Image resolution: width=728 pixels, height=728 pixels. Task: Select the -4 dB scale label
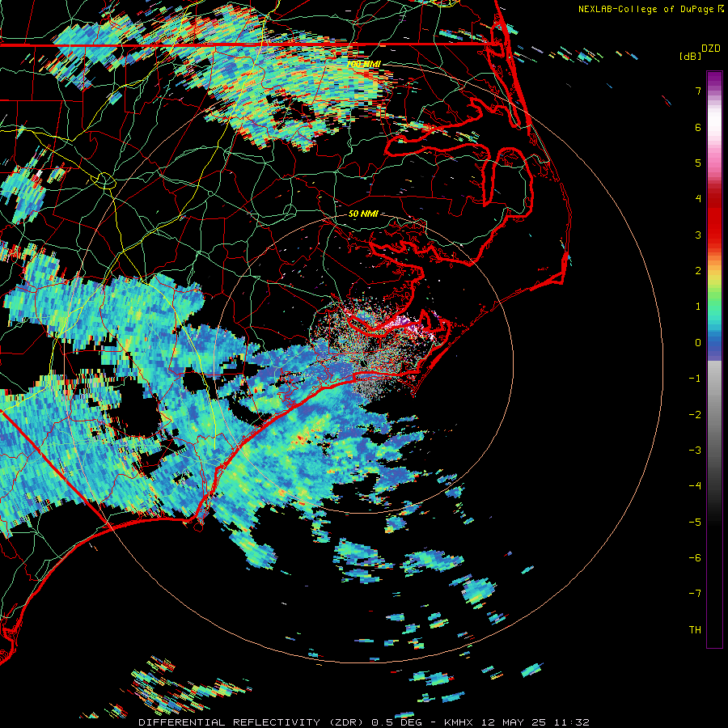(695, 486)
